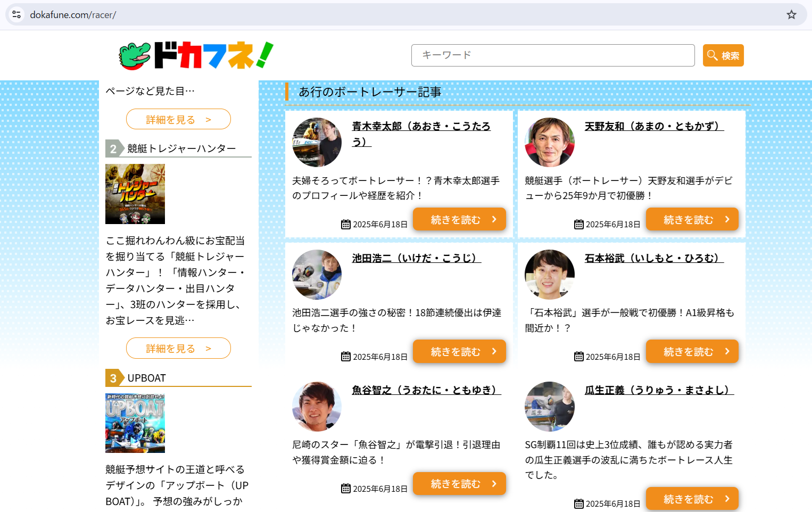
Task: Open site information icon in address bar
Action: pos(17,15)
